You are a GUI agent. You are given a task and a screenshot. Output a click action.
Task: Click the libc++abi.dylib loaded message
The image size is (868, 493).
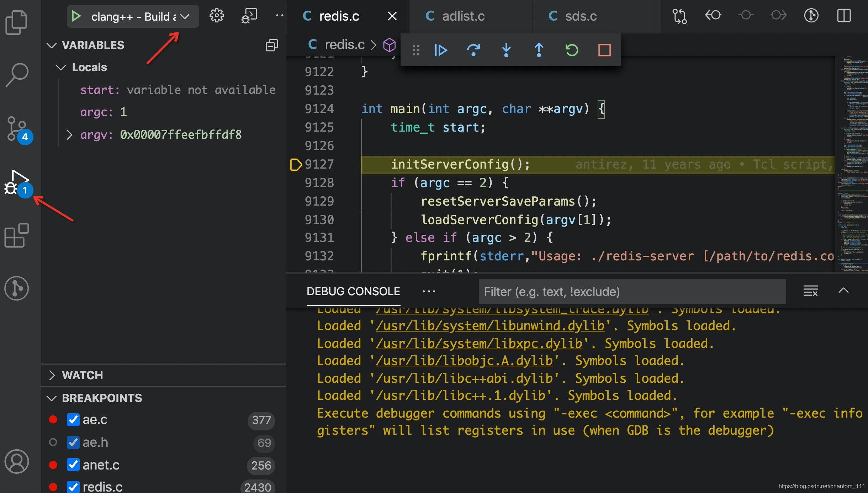[501, 378]
